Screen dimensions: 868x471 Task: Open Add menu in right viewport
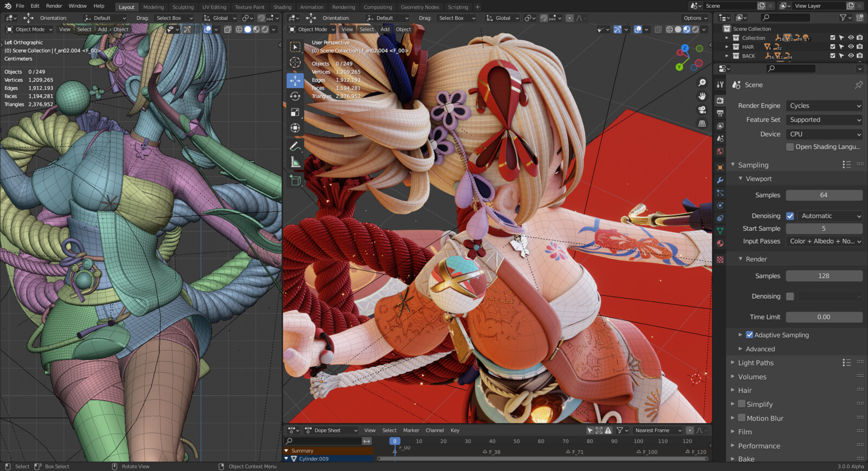pyautogui.click(x=385, y=29)
